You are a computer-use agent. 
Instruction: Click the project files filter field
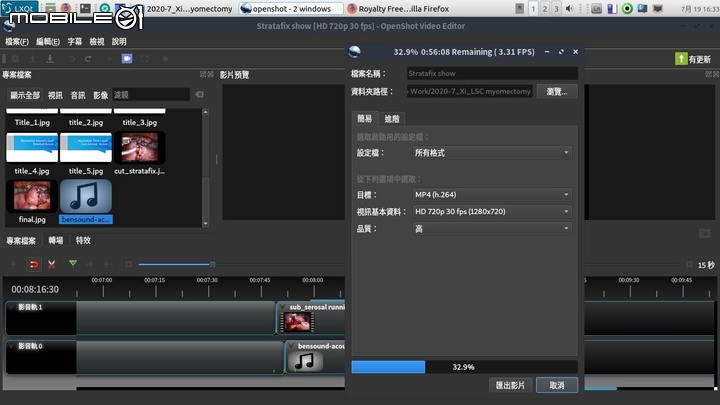pyautogui.click(x=151, y=95)
